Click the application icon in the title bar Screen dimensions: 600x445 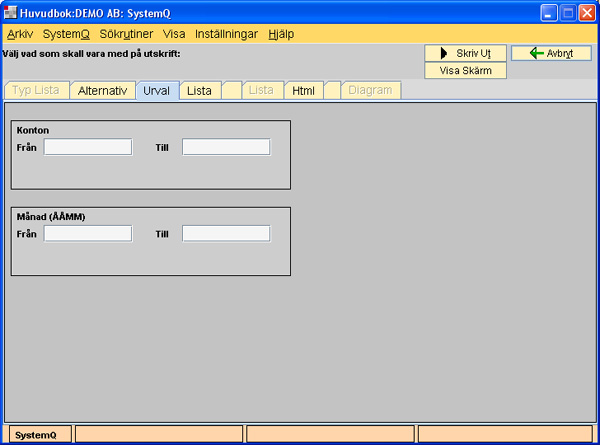(11, 13)
